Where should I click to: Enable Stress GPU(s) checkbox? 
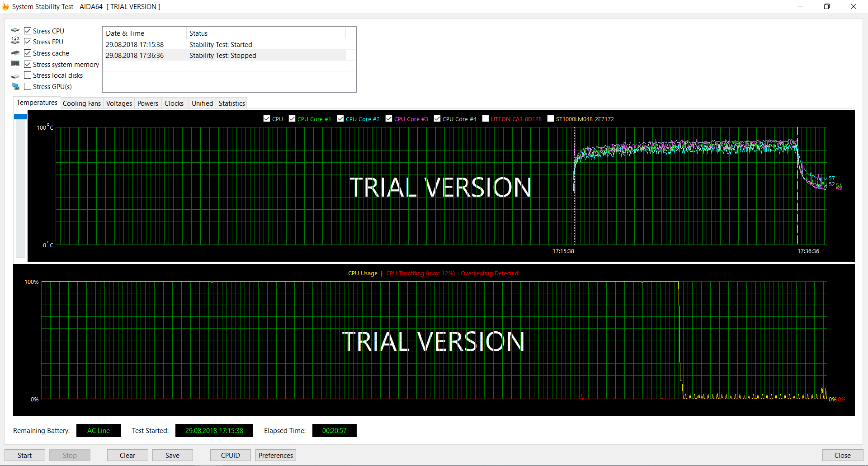[28, 86]
